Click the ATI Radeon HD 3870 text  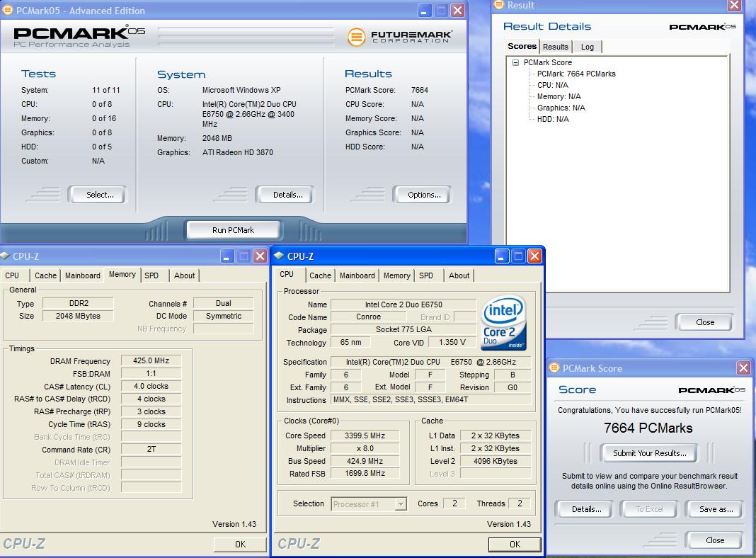(x=237, y=152)
